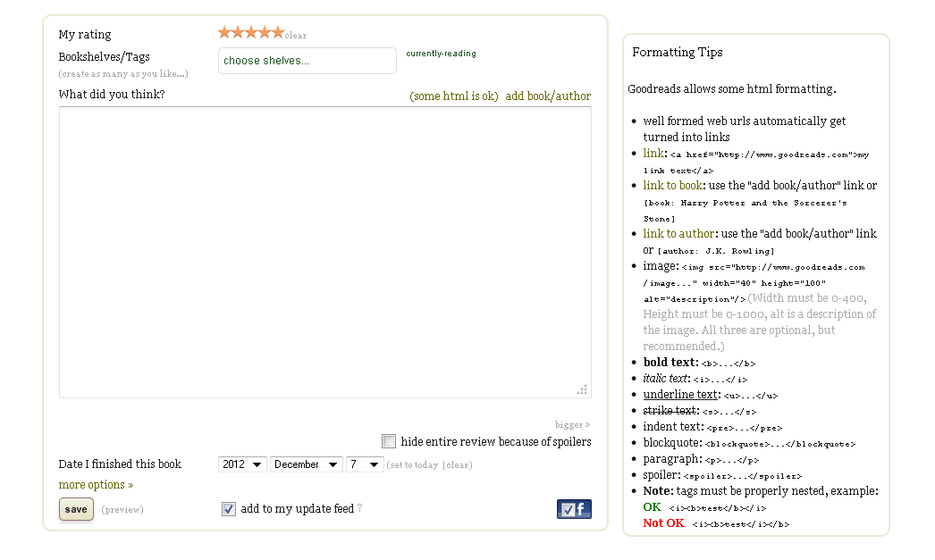Click the second rating star
Screen dimensions: 935x560
click(x=238, y=32)
